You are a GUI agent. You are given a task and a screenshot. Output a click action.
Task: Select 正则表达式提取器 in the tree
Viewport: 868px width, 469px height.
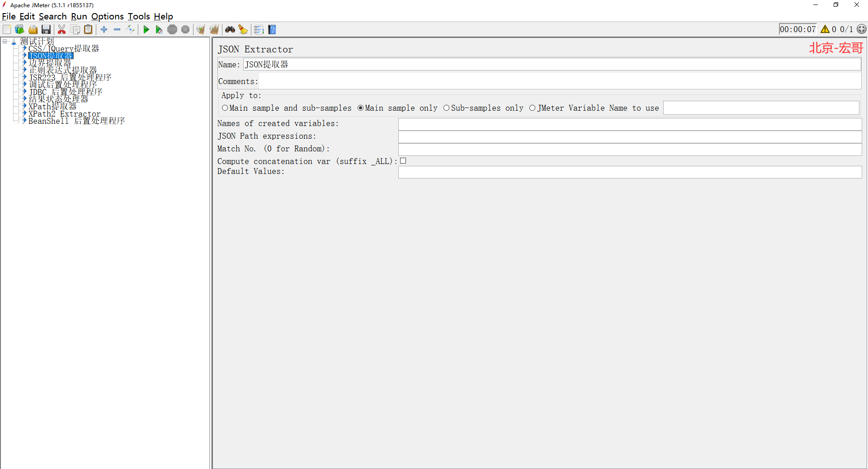click(63, 70)
